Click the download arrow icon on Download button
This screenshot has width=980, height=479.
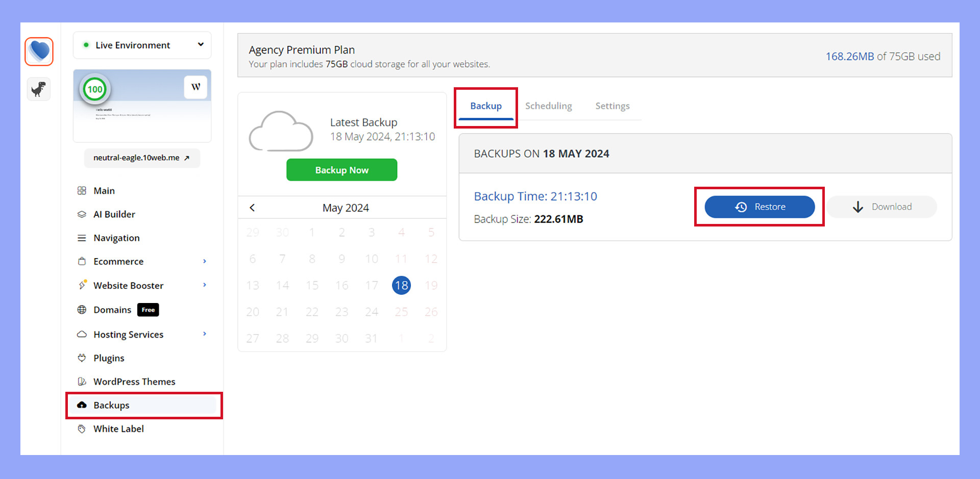[859, 207]
